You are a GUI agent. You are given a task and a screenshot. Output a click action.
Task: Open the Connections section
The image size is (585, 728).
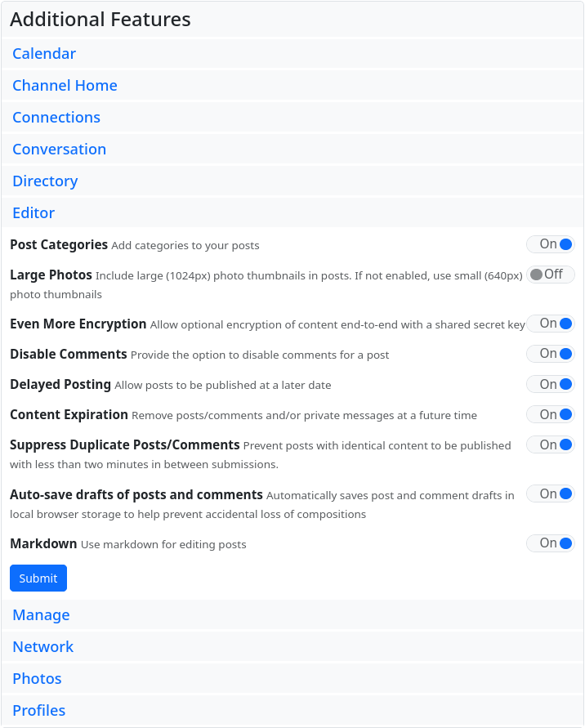(x=56, y=118)
